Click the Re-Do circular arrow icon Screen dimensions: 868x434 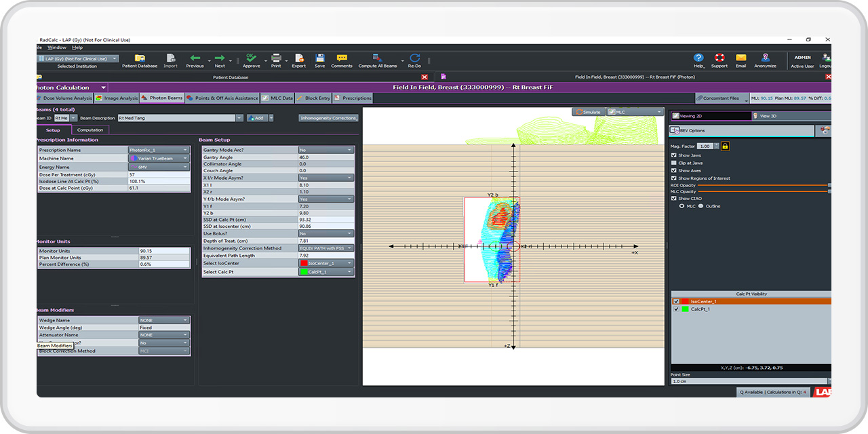(x=414, y=59)
